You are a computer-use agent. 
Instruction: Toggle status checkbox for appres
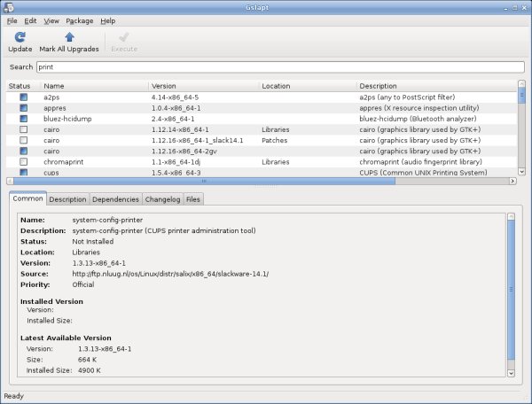pos(23,108)
